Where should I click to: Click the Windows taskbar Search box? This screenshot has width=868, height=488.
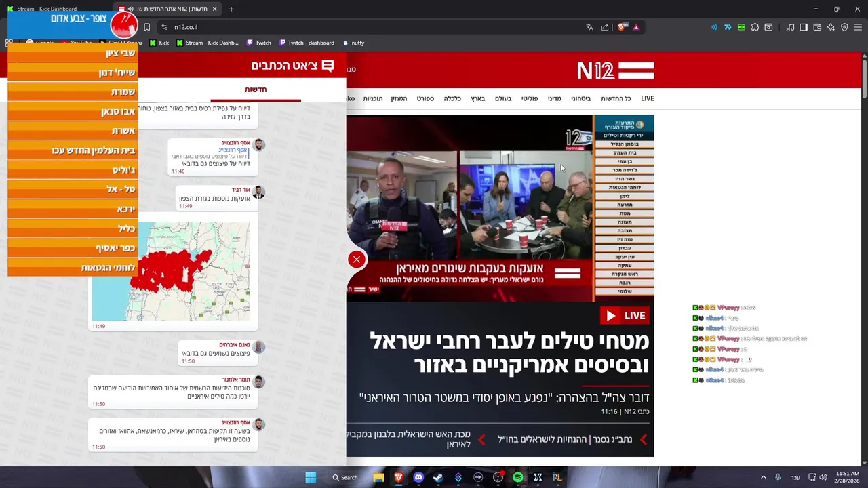click(345, 477)
